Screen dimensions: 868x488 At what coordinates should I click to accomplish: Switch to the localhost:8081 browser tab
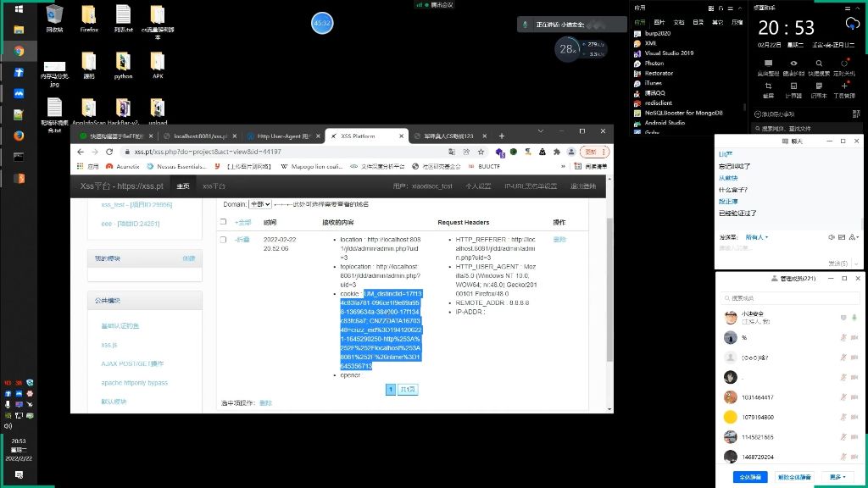(200, 136)
